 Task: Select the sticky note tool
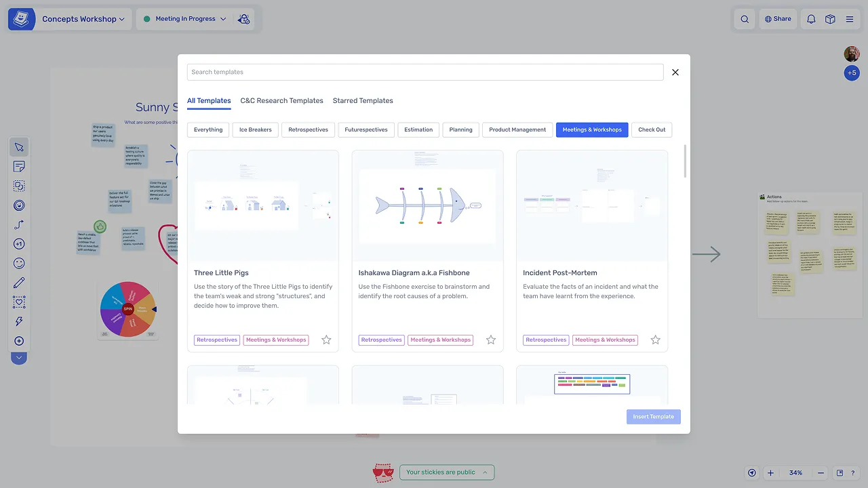(19, 167)
